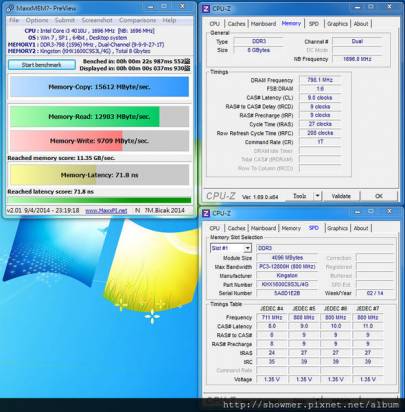Click the MaxxMEM² title bar app icon

[x=10, y=8]
